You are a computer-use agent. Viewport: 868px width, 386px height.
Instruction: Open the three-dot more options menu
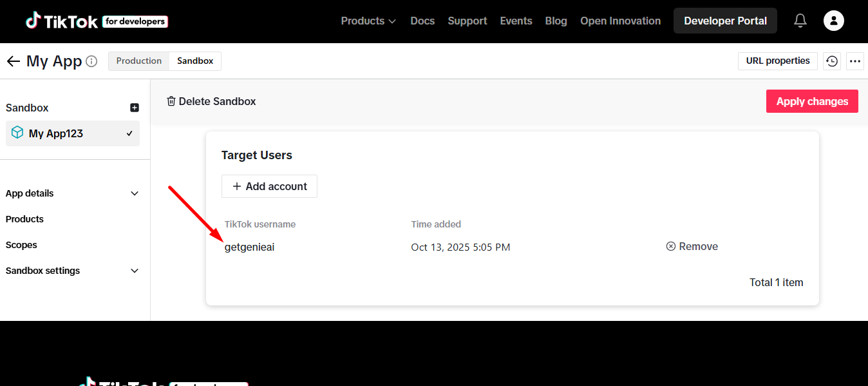click(x=855, y=61)
